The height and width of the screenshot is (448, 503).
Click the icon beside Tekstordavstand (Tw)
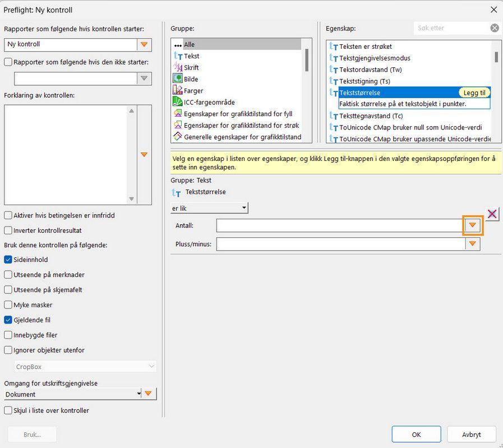[x=334, y=70]
